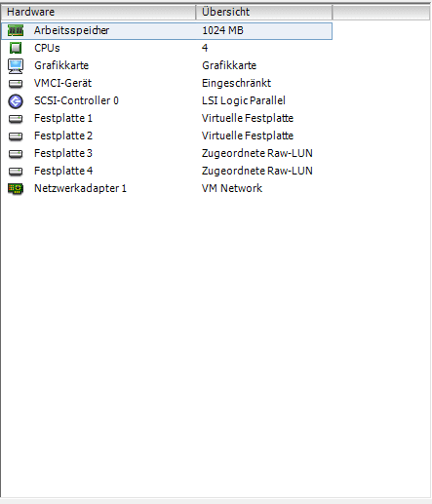432x504 pixels.
Task: Select the VMCI-Gerät entry
Action: coord(62,83)
